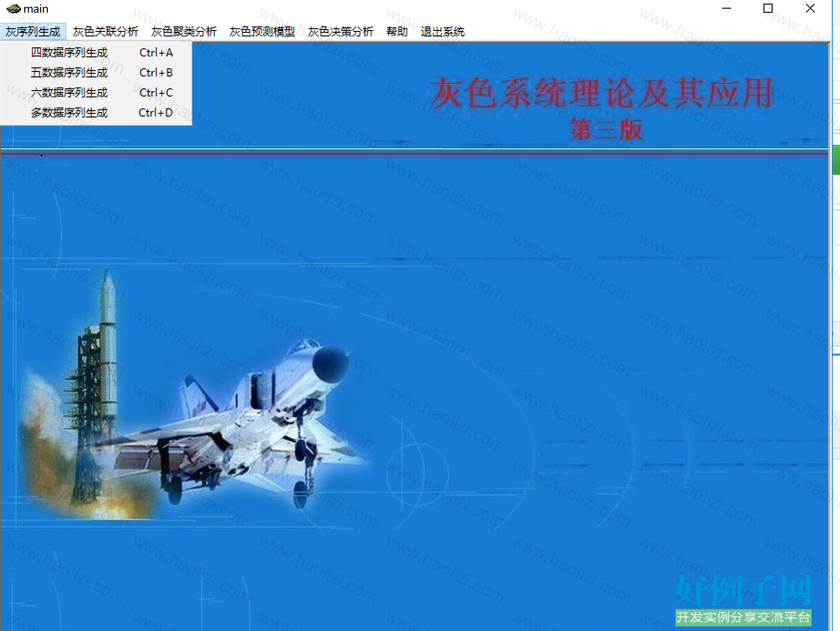The height and width of the screenshot is (631, 840).
Task: Open the 灰色关联分析 menu
Action: [105, 31]
